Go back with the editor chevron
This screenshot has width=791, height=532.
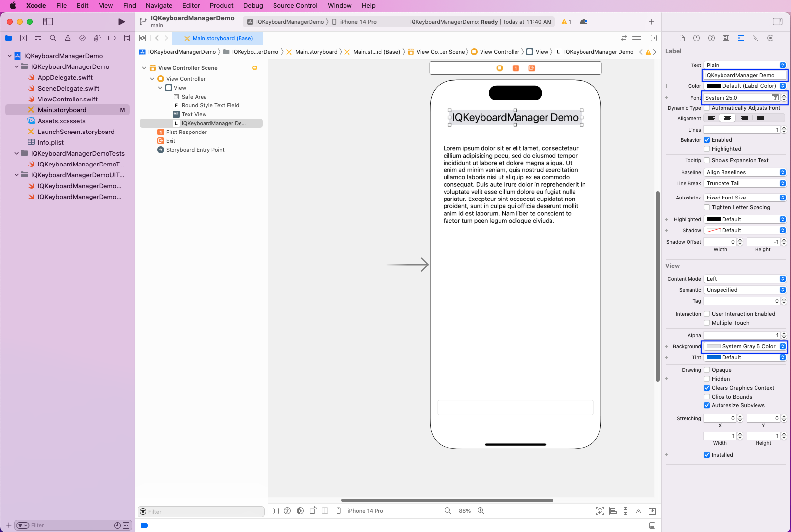click(x=157, y=38)
